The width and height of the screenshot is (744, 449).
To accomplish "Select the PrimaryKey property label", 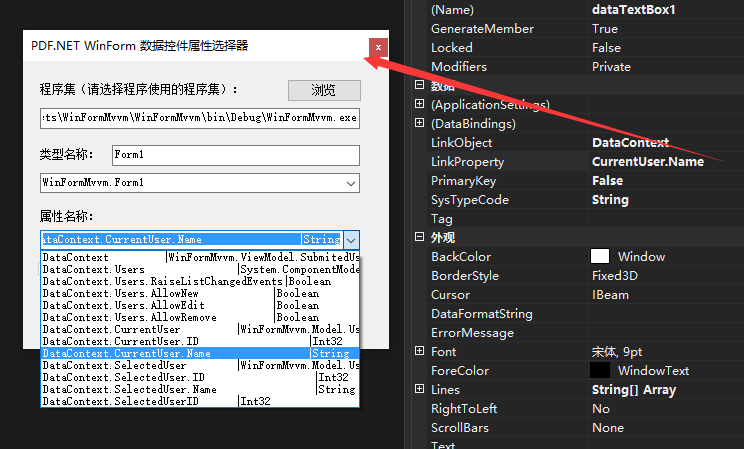I will [x=464, y=181].
